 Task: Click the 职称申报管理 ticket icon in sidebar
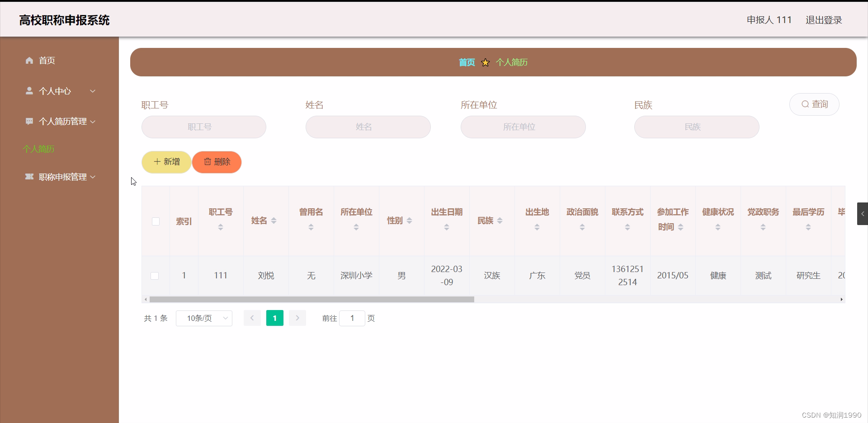(29, 176)
